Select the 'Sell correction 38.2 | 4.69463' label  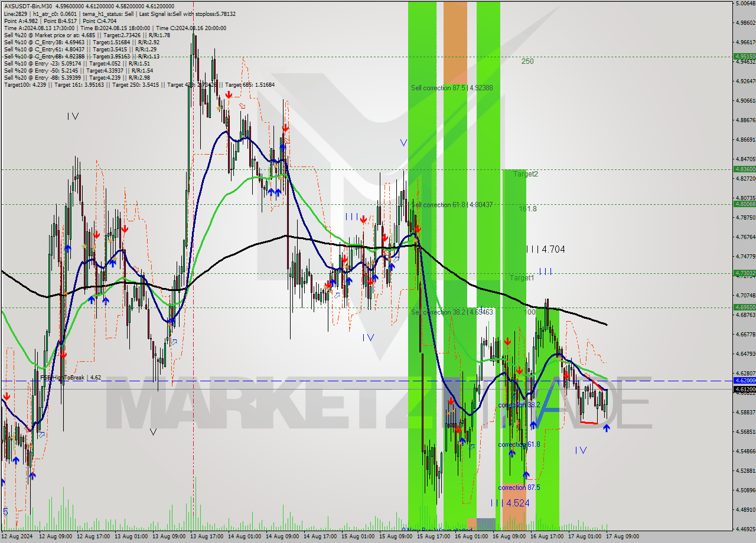[x=452, y=312]
